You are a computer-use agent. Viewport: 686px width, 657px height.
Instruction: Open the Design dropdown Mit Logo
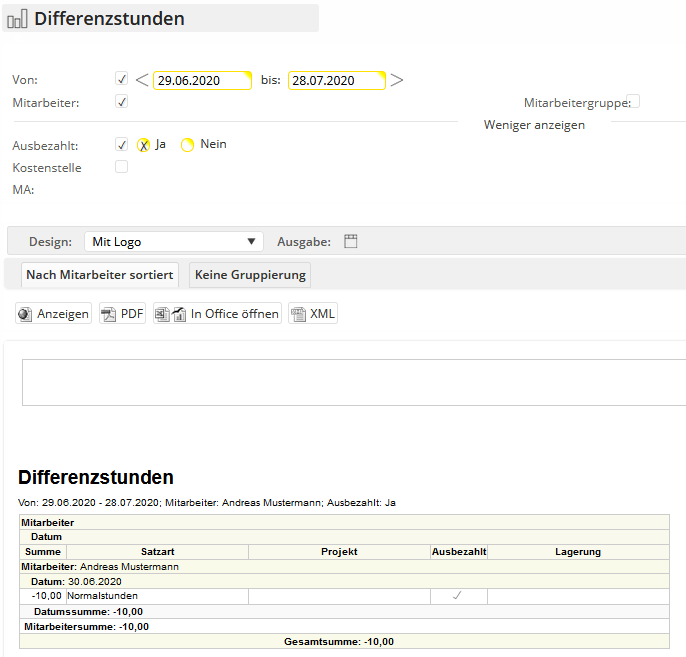click(x=174, y=241)
